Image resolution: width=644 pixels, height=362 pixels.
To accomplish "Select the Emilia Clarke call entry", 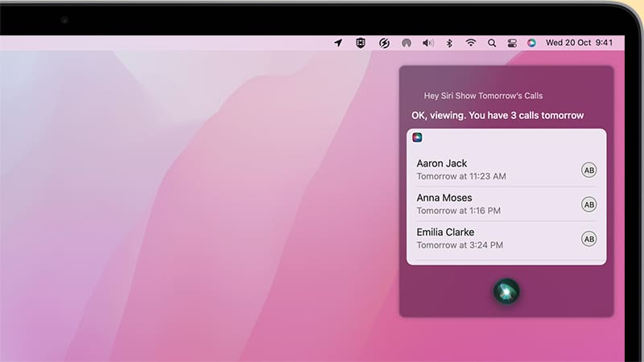I will point(506,238).
